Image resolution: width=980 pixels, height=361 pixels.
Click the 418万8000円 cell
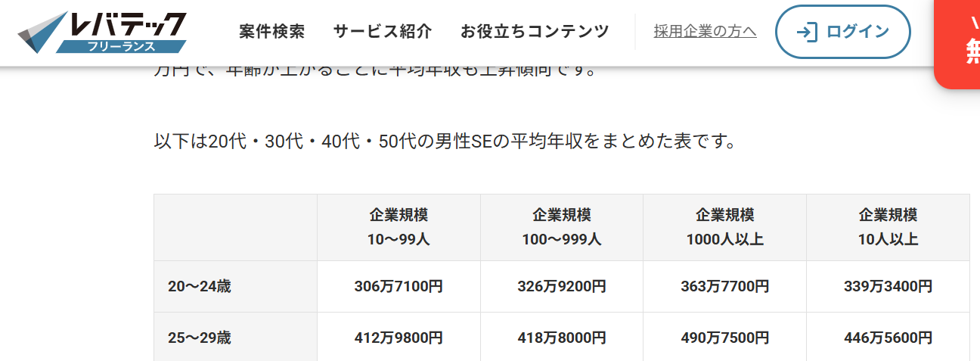click(x=561, y=338)
